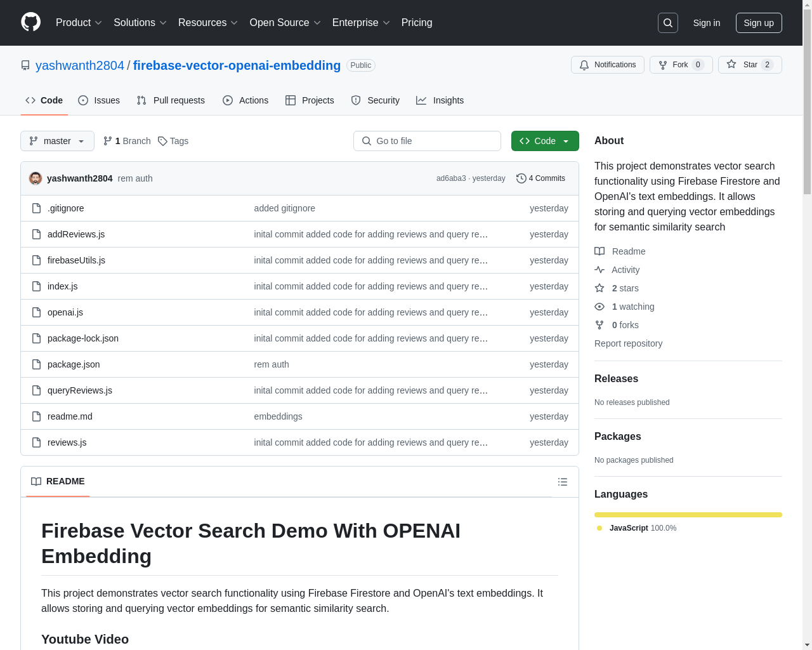Click yashwanth2804 avatar in commit row
This screenshot has width=812, height=650.
point(36,178)
